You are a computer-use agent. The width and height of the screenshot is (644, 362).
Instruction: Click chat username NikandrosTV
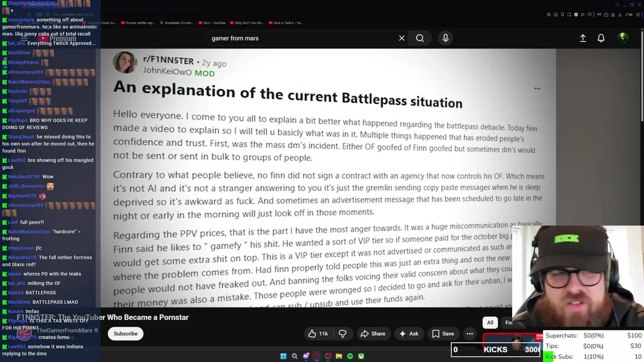point(22,257)
